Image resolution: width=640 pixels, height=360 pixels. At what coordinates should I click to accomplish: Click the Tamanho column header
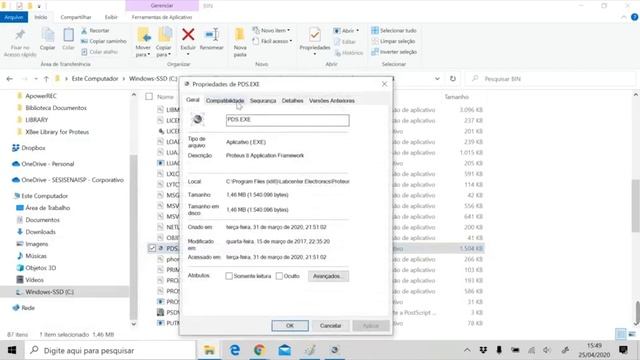point(456,97)
